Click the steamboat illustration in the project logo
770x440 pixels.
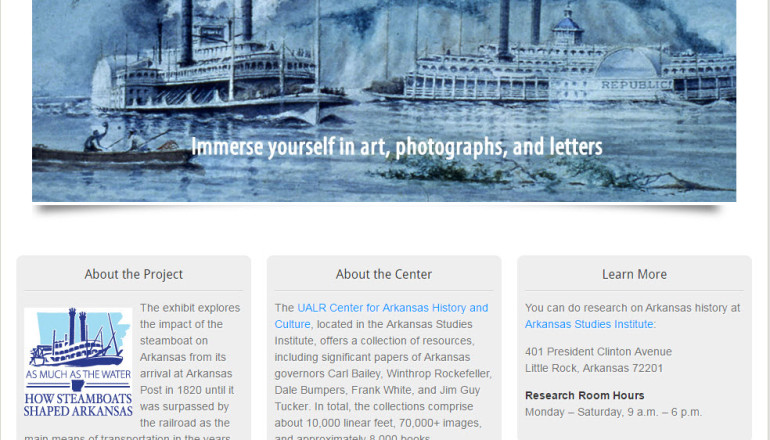(x=76, y=339)
